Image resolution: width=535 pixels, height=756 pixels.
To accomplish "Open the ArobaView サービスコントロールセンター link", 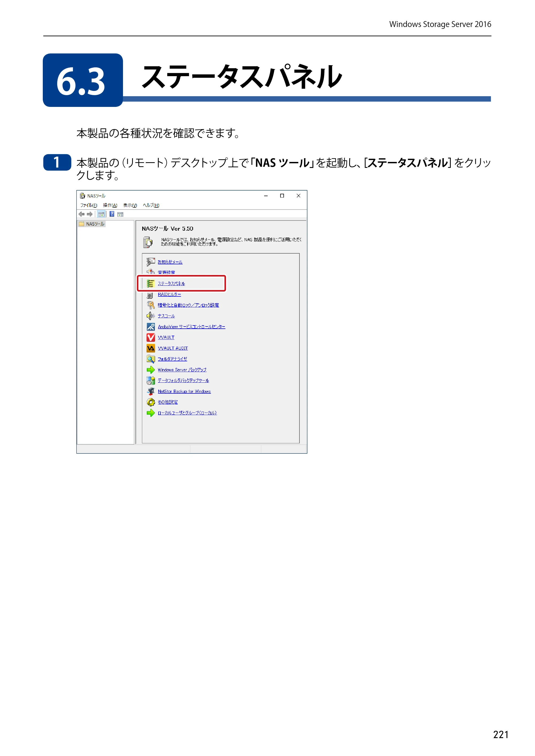I will pos(191,327).
